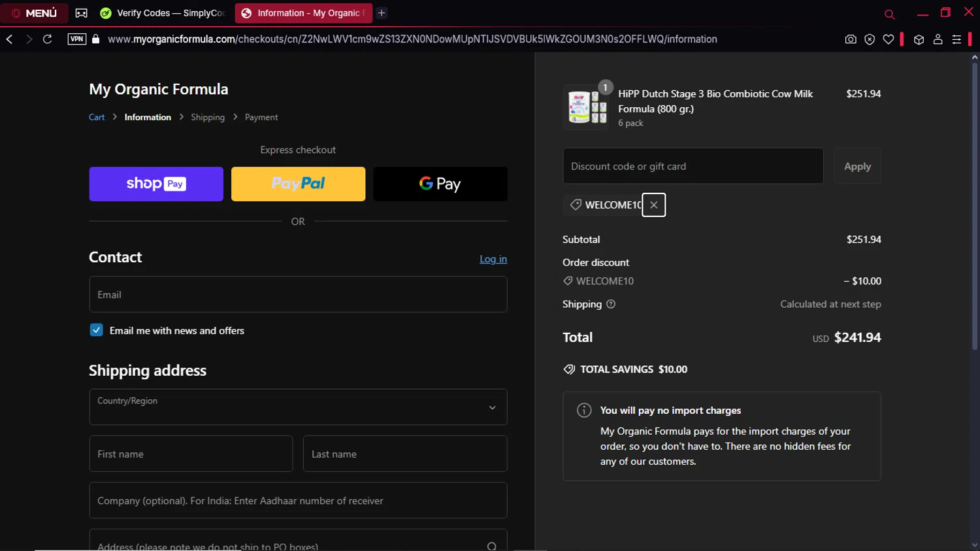Click the Email input field

pos(298,294)
